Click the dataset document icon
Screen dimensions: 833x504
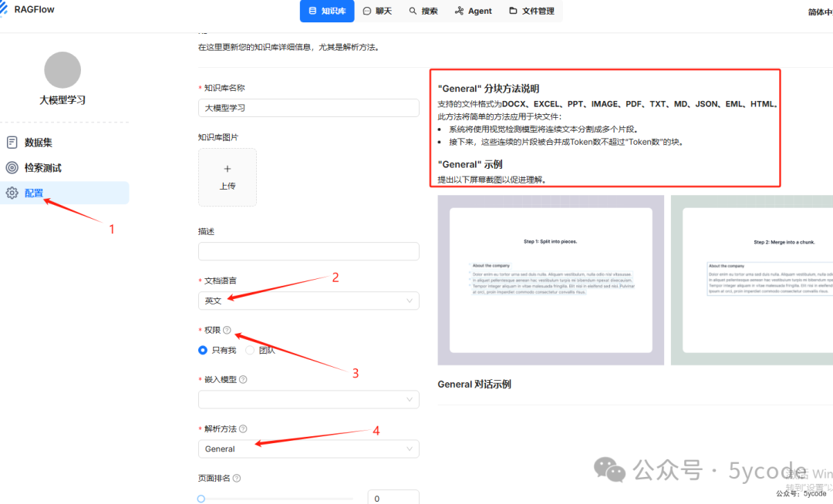click(x=12, y=142)
